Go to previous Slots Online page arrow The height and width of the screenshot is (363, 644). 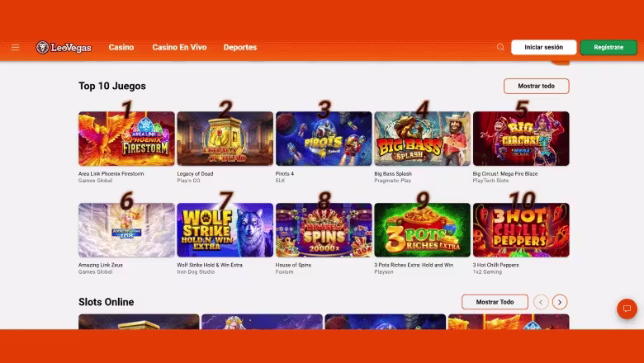coord(541,302)
